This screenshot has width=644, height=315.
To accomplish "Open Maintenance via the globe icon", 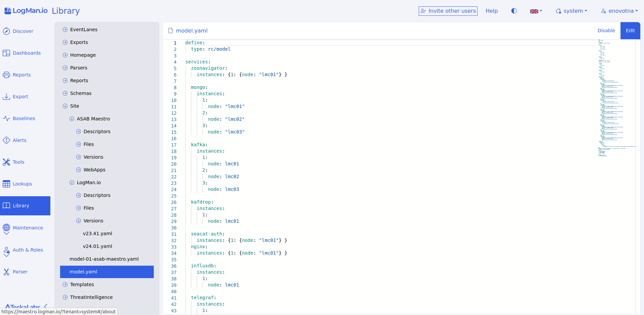I will click(6, 227).
